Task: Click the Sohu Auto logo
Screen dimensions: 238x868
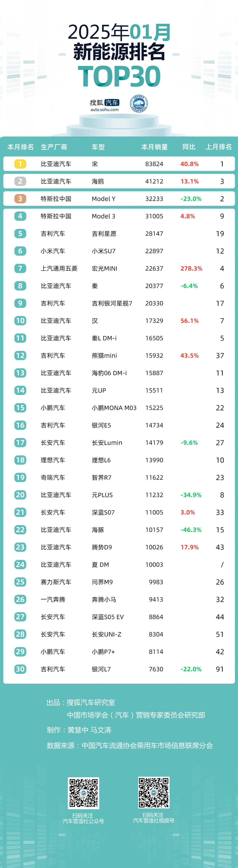Action: click(x=104, y=105)
